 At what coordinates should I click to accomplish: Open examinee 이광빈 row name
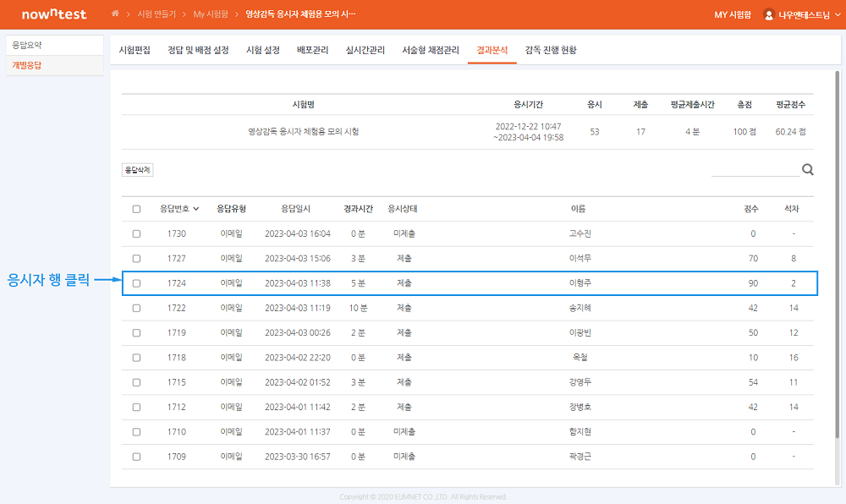580,332
